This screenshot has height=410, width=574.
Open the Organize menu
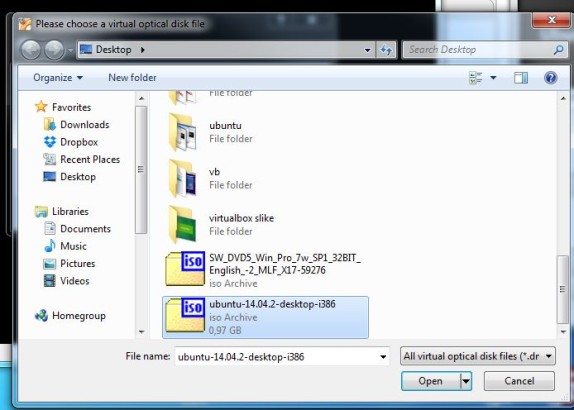pos(58,78)
